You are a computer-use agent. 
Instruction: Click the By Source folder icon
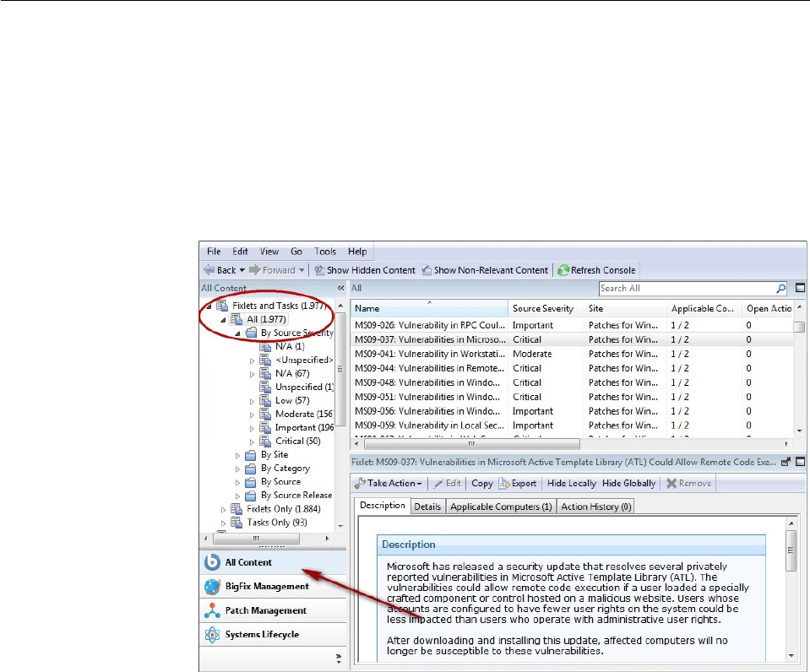(251, 482)
